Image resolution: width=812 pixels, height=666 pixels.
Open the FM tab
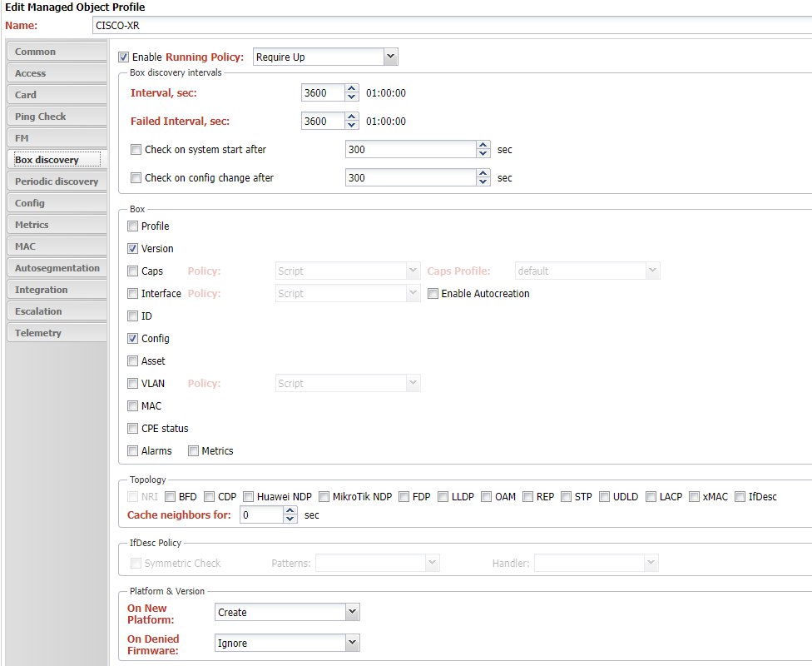pyautogui.click(x=57, y=138)
